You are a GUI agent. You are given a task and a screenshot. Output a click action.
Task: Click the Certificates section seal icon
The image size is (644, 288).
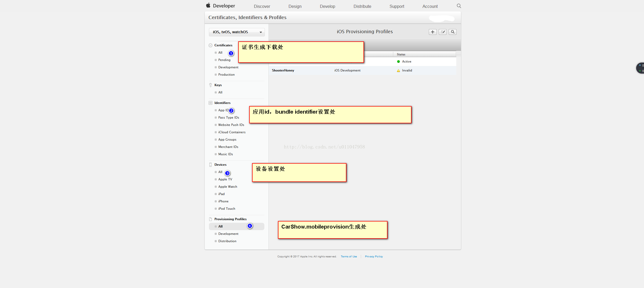pyautogui.click(x=210, y=45)
